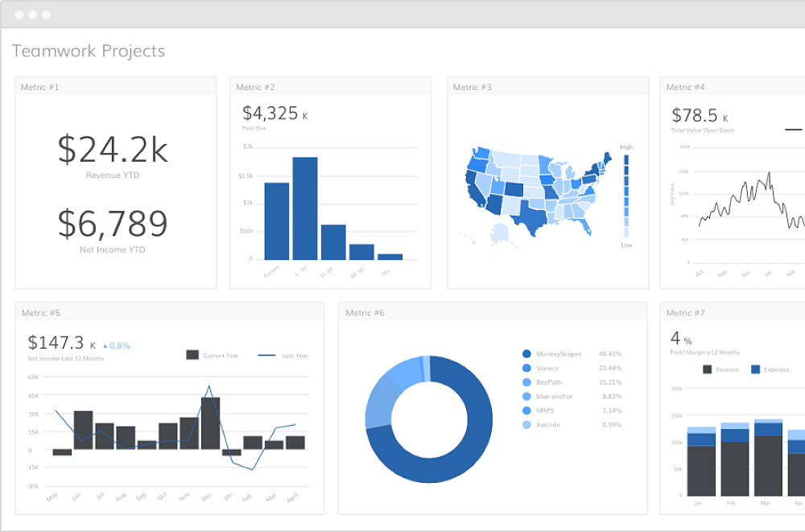Select the shortest 91+ bar in Metric #2
The height and width of the screenshot is (532, 805).
pyautogui.click(x=390, y=257)
